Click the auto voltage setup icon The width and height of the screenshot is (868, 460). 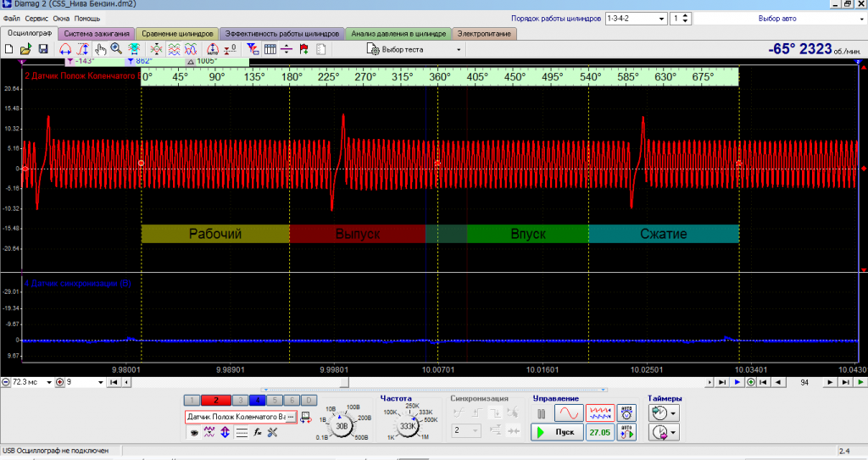coord(626,413)
